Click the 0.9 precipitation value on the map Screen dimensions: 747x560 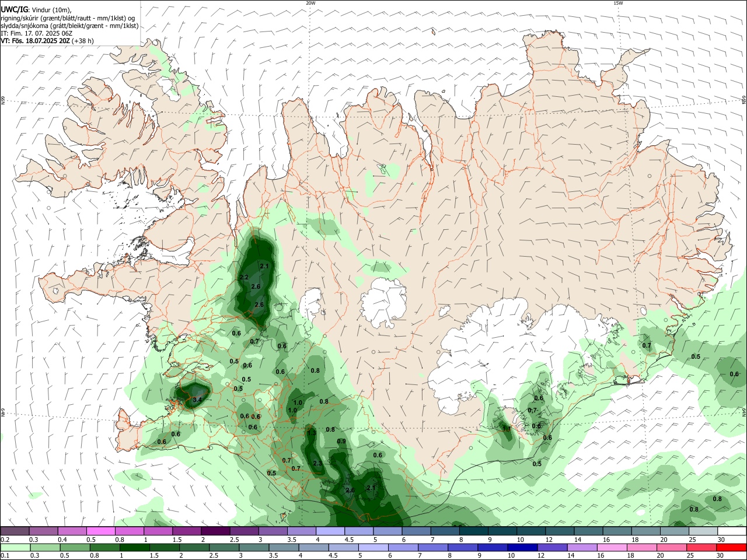(x=341, y=442)
